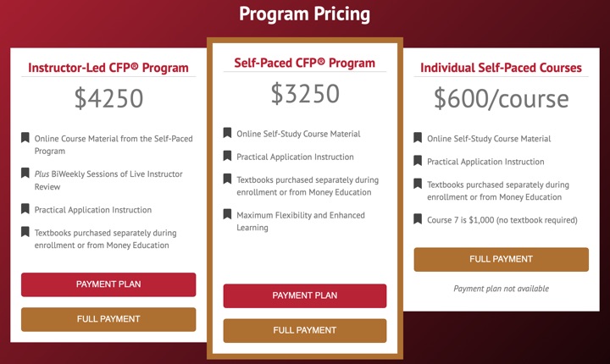Click bookmark icon by Self-Paced Online Self-Study Material
The width and height of the screenshot is (610, 364).
[227, 133]
